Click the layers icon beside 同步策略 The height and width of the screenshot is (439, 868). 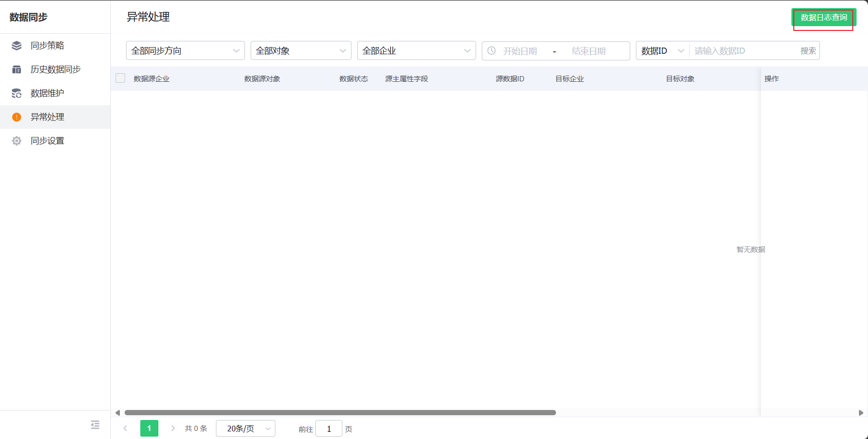[x=16, y=45]
